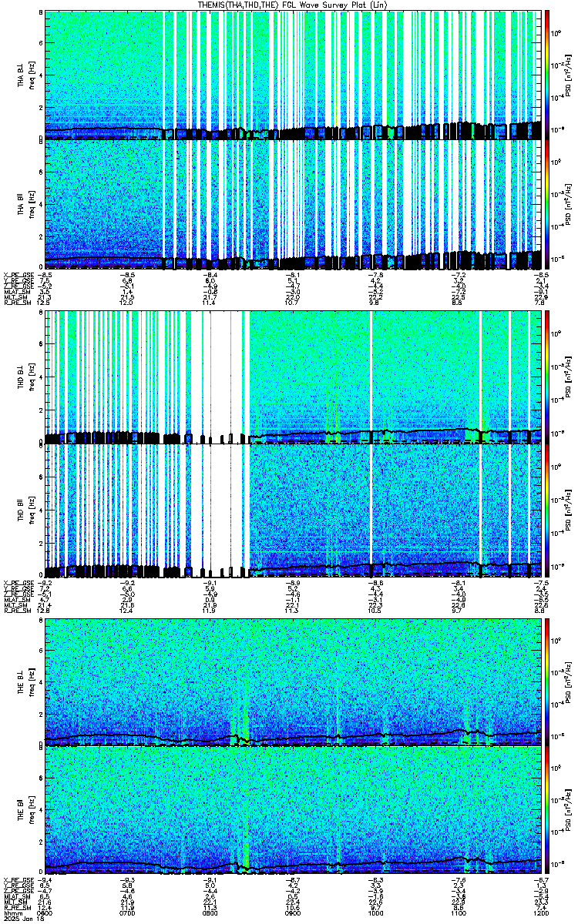Click the THD B perpendicular spectrogram panel
Image resolution: width=578 pixels, height=924 pixels.
(294, 377)
